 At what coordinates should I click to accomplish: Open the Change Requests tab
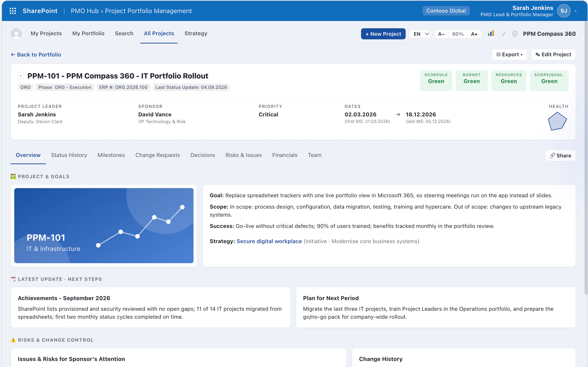(x=157, y=155)
